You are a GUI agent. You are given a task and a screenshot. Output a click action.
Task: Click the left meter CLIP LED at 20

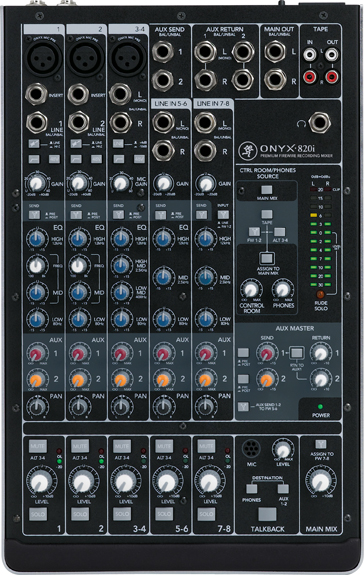coord(313,190)
